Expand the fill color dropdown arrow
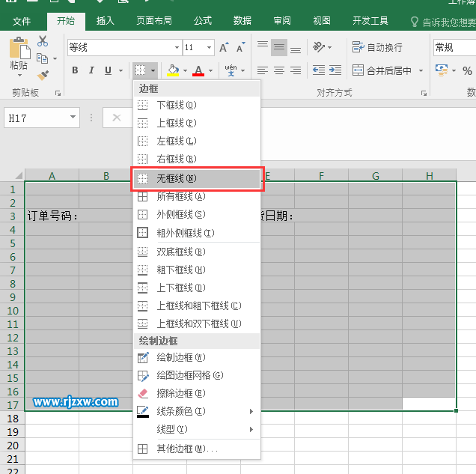The image size is (476, 474). coord(185,70)
